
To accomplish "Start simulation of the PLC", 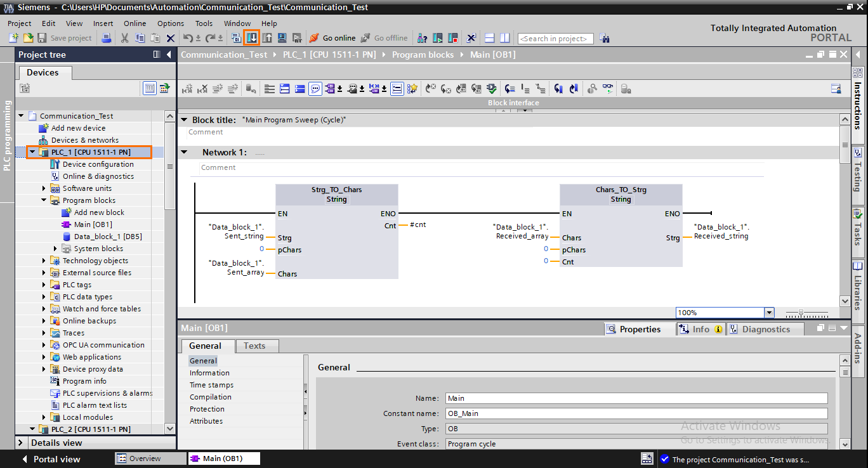I will (282, 38).
